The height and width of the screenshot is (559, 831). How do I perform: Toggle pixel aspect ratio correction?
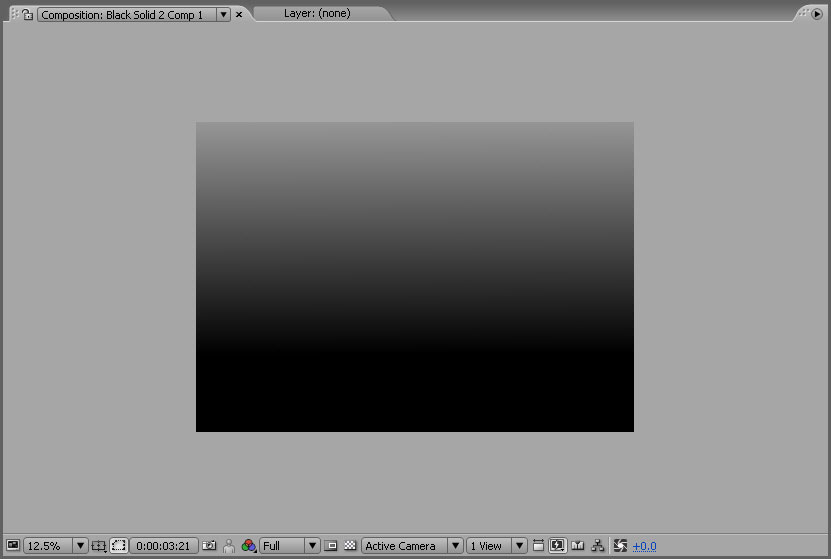538,545
